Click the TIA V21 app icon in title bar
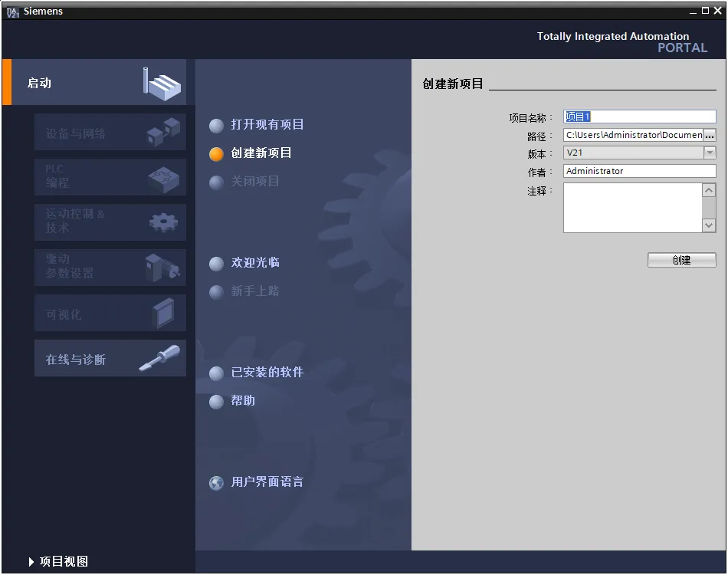This screenshot has height=575, width=728. coord(12,11)
